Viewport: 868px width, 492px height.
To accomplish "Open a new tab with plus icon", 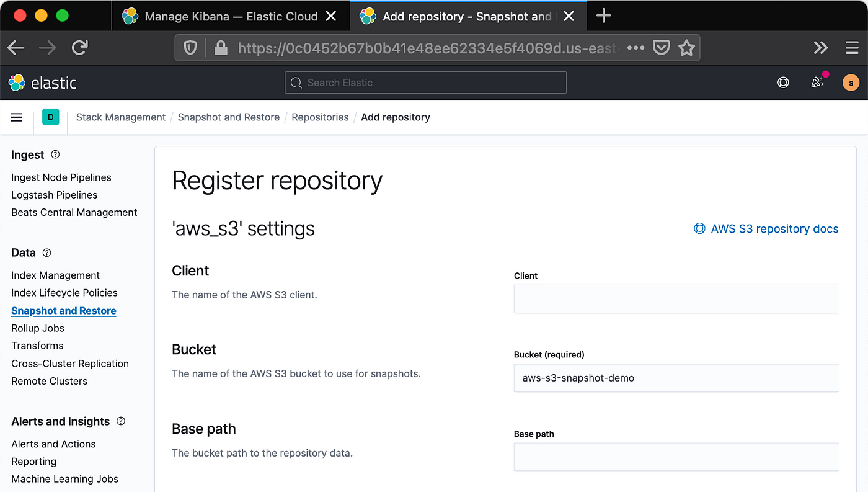I will (x=603, y=16).
